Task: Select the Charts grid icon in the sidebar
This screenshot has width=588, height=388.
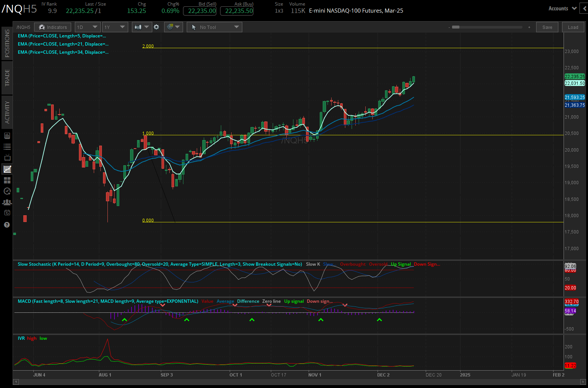Action: point(7,169)
